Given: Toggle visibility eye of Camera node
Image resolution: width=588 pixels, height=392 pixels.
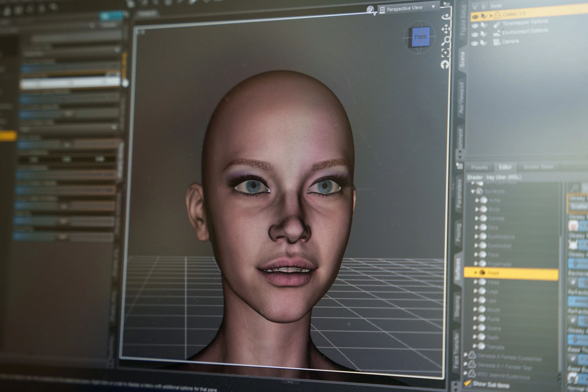Looking at the screenshot, I should coord(474,44).
